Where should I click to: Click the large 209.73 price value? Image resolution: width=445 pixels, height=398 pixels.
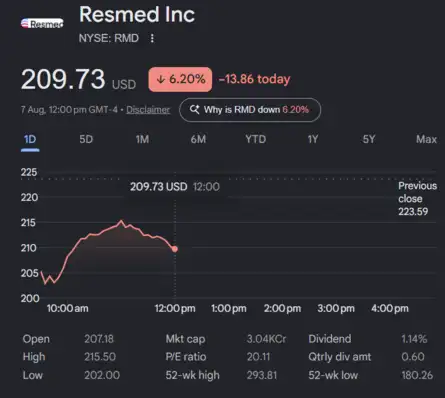63,79
